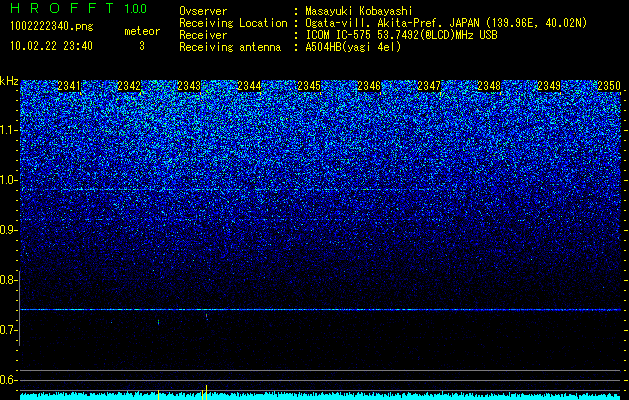Click the meteor count value 3

click(142, 46)
